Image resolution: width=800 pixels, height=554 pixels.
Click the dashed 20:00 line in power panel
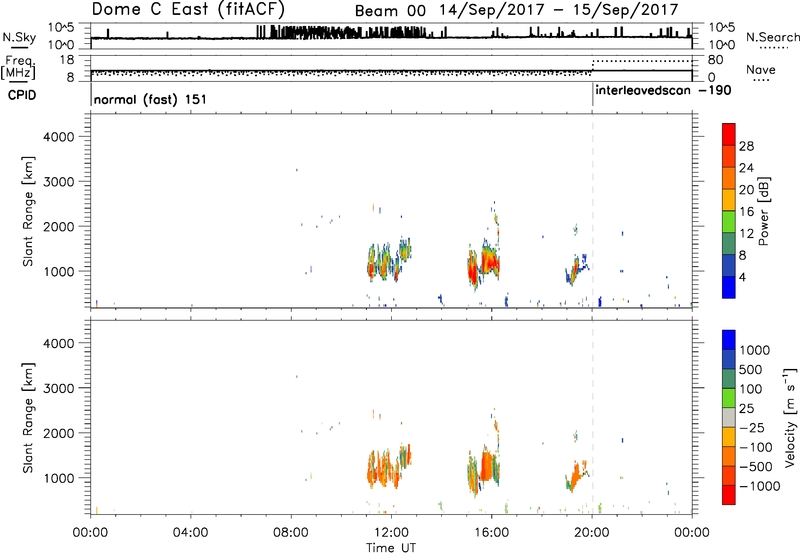click(592, 211)
